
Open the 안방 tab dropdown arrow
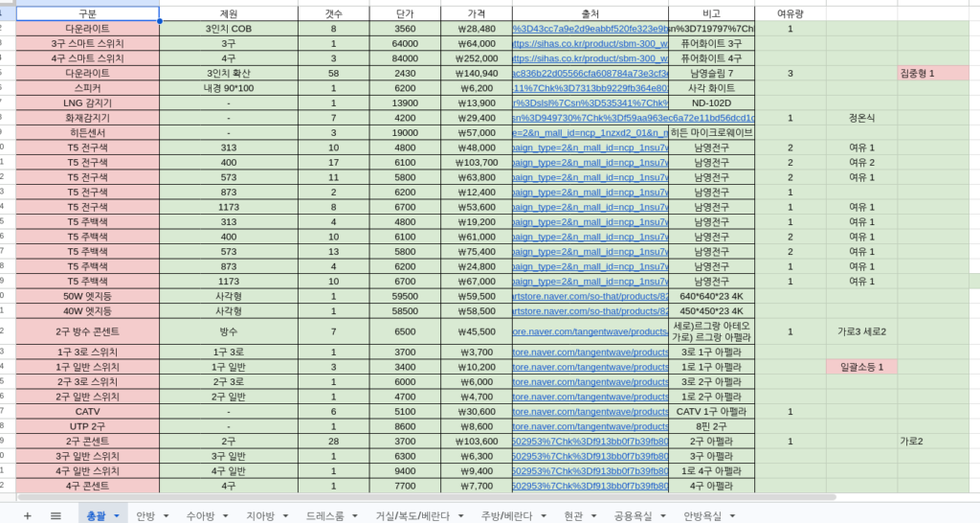pyautogui.click(x=167, y=516)
